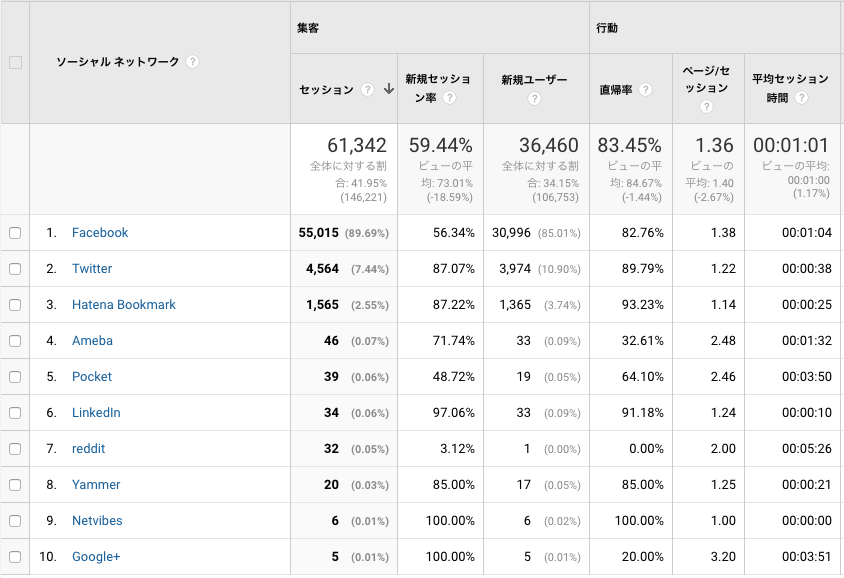
Task: Check the reddit row checkbox
Action: click(15, 449)
